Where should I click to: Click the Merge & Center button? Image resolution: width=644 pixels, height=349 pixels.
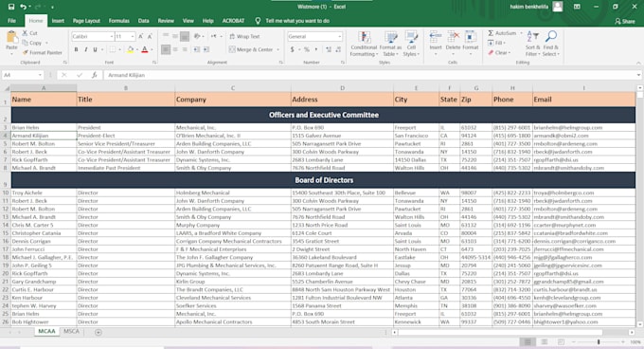(251, 49)
